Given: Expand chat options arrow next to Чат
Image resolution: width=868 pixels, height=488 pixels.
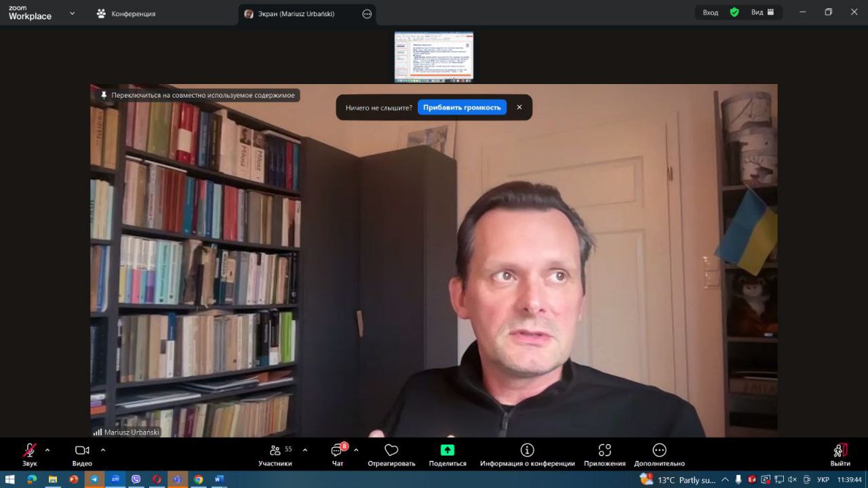Looking at the screenshot, I should (356, 450).
